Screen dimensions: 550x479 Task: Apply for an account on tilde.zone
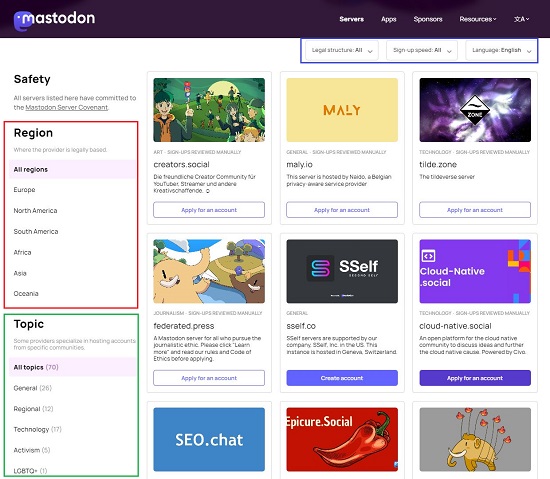(x=475, y=210)
